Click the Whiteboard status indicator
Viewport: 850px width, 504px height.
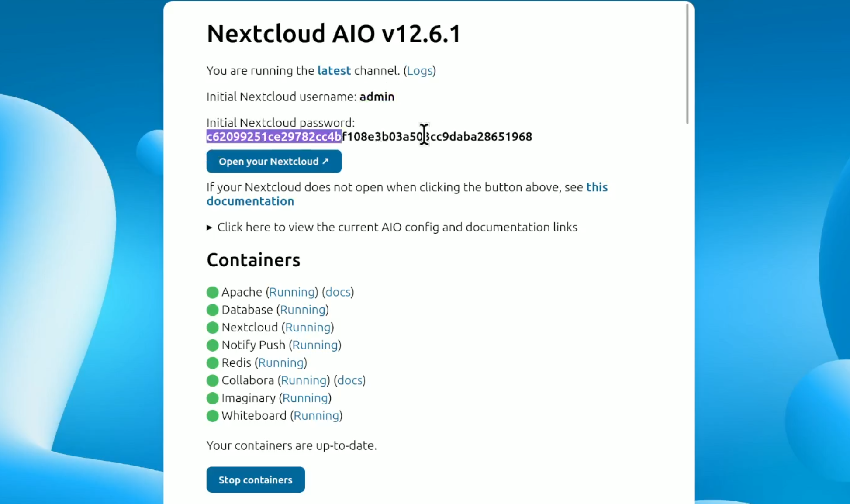point(212,415)
